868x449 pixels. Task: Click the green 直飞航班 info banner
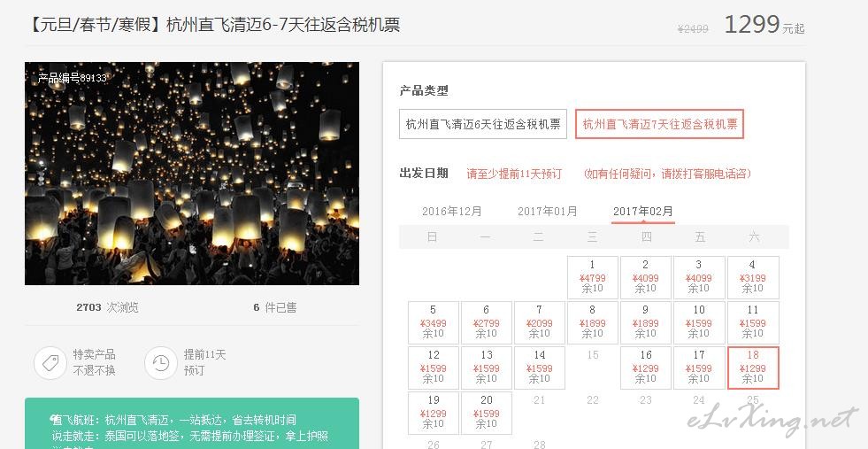tap(192, 423)
